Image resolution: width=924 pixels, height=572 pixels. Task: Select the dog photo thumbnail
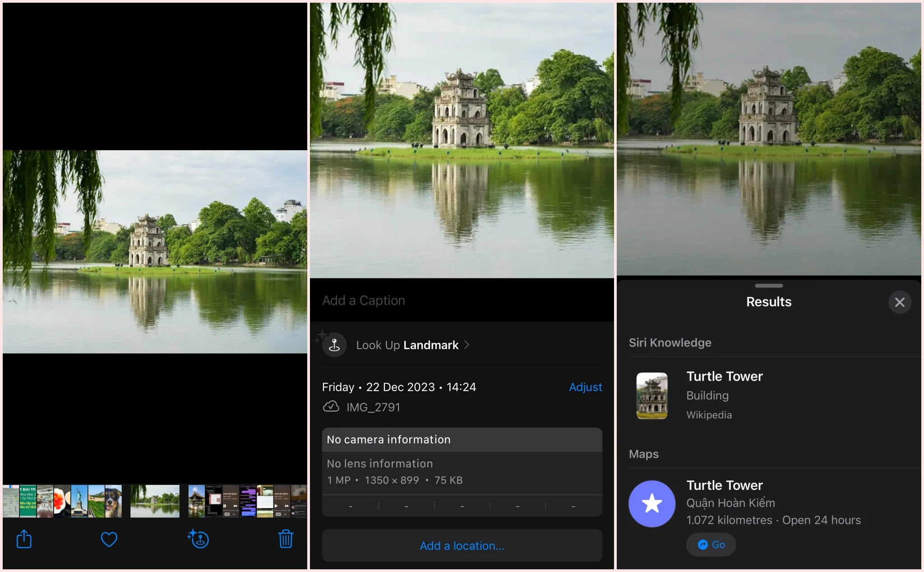[x=113, y=501]
